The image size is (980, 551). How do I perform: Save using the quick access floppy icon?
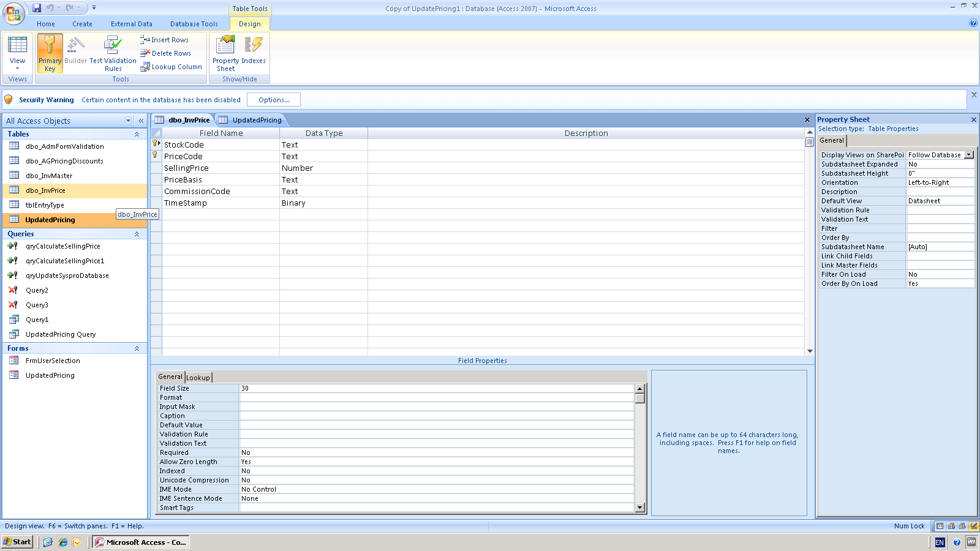point(37,8)
